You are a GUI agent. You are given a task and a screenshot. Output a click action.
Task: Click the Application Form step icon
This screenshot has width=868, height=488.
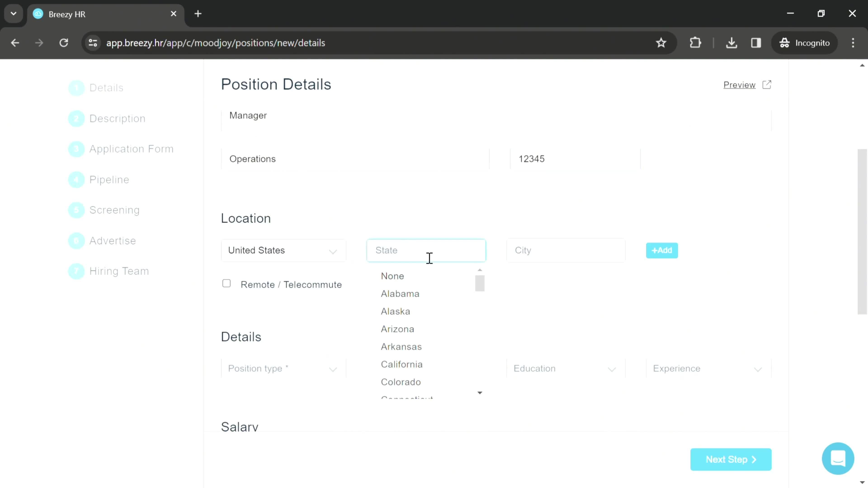pyautogui.click(x=76, y=149)
